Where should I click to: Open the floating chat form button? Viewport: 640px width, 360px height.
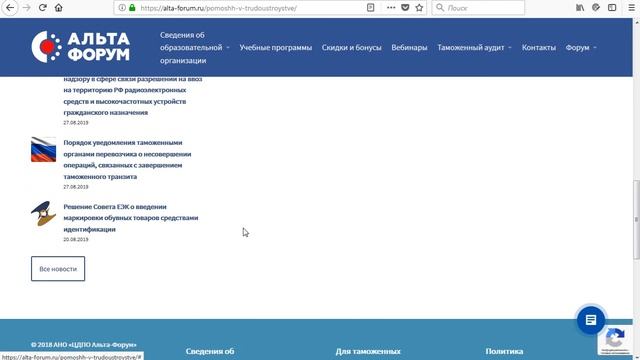tap(591, 320)
